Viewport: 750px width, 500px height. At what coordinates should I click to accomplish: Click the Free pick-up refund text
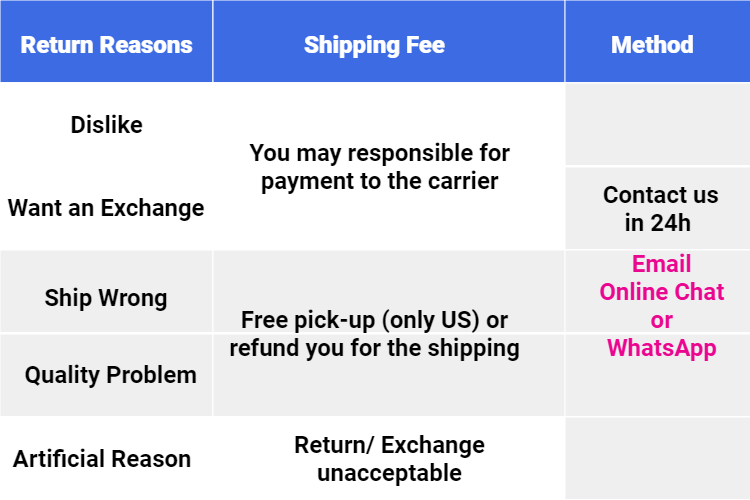click(x=375, y=333)
